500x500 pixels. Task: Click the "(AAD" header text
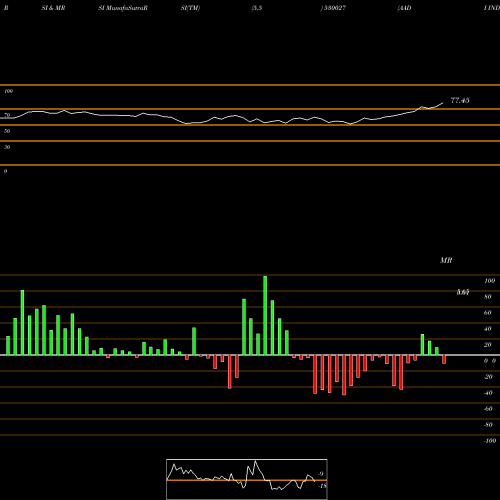point(404,8)
